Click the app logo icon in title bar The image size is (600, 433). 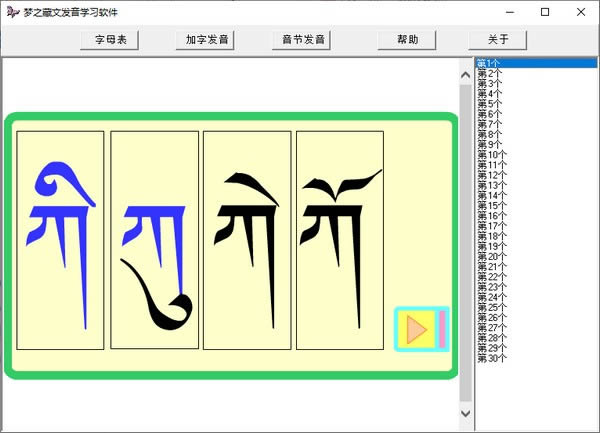[13, 12]
